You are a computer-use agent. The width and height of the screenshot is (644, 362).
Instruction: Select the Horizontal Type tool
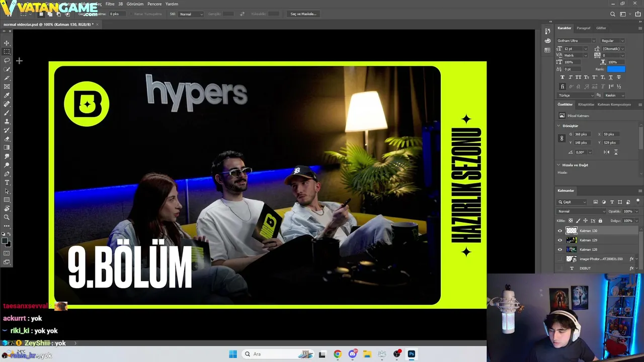coord(7,183)
